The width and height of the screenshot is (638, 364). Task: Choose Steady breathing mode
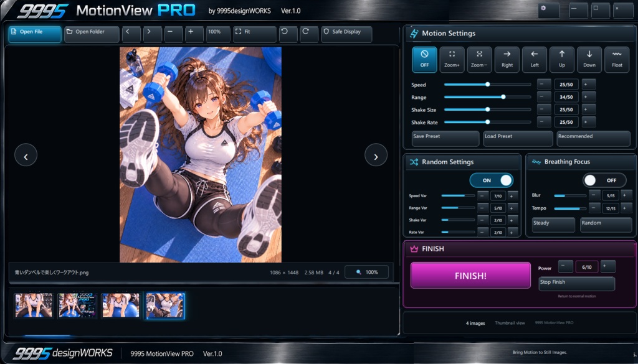pos(553,225)
